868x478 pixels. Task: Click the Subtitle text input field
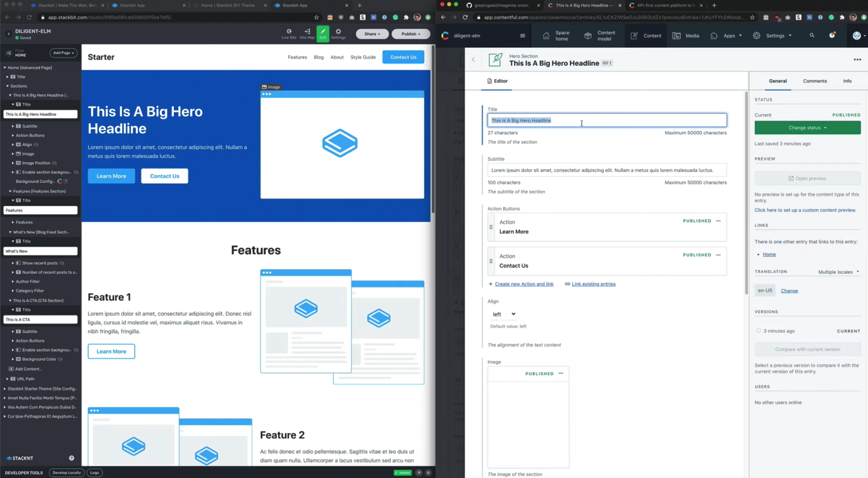tap(606, 170)
